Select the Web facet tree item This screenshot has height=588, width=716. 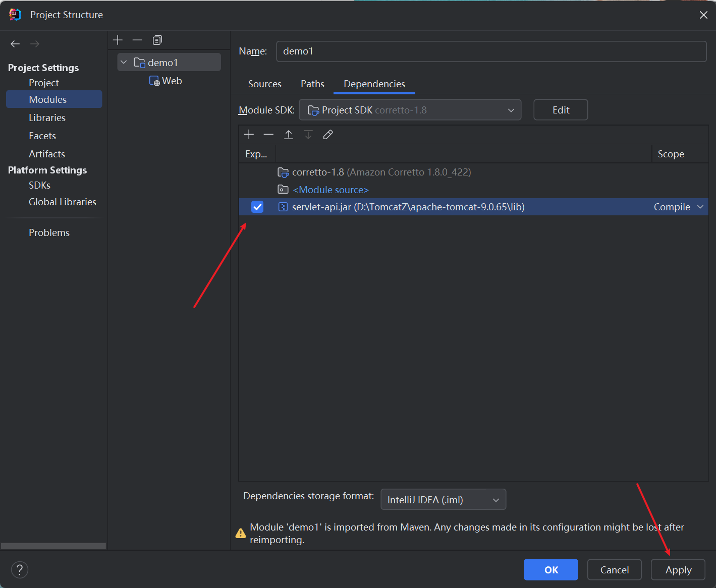[166, 81]
